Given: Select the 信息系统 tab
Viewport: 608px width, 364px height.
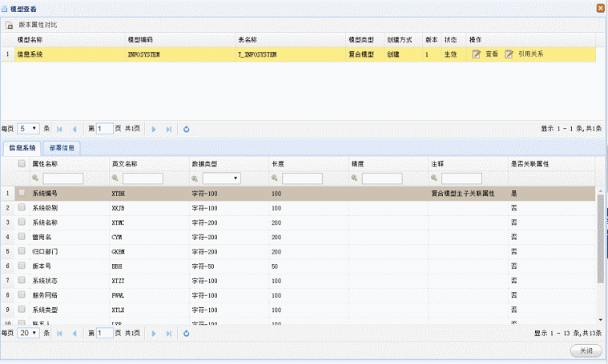Looking at the screenshot, I should pos(22,147).
